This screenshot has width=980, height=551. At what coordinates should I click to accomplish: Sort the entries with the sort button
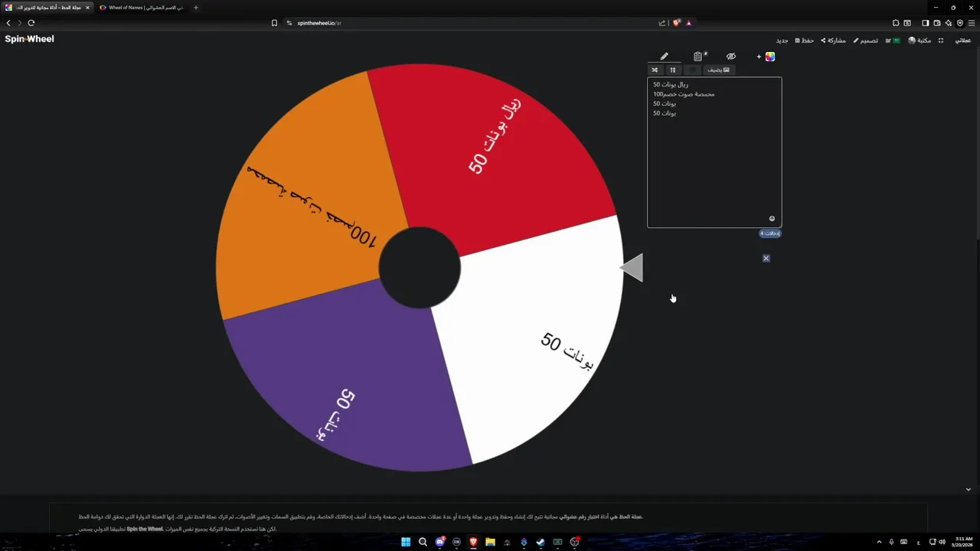(x=673, y=70)
